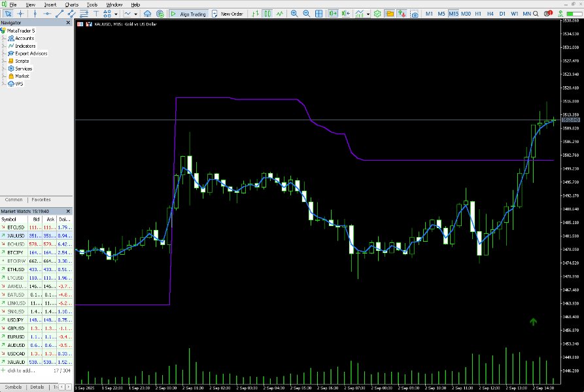Close the Navigator panel
This screenshot has height=392, width=584.
68,23
